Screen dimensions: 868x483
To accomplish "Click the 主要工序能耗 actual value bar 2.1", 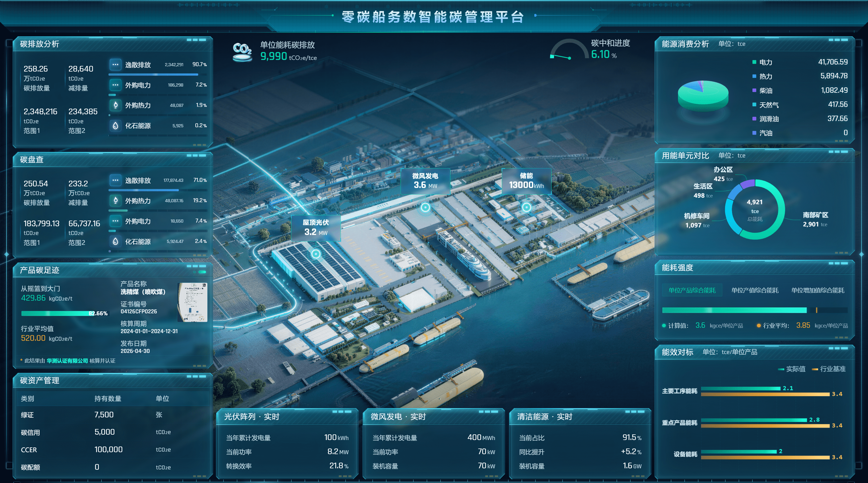I will point(741,389).
